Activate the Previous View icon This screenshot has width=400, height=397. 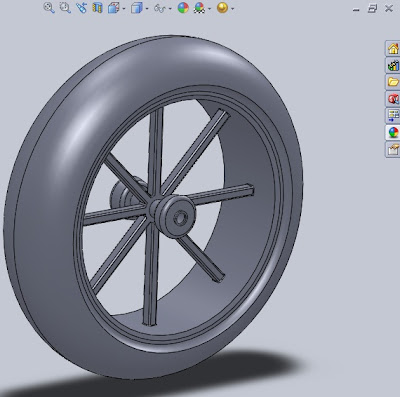[81, 8]
